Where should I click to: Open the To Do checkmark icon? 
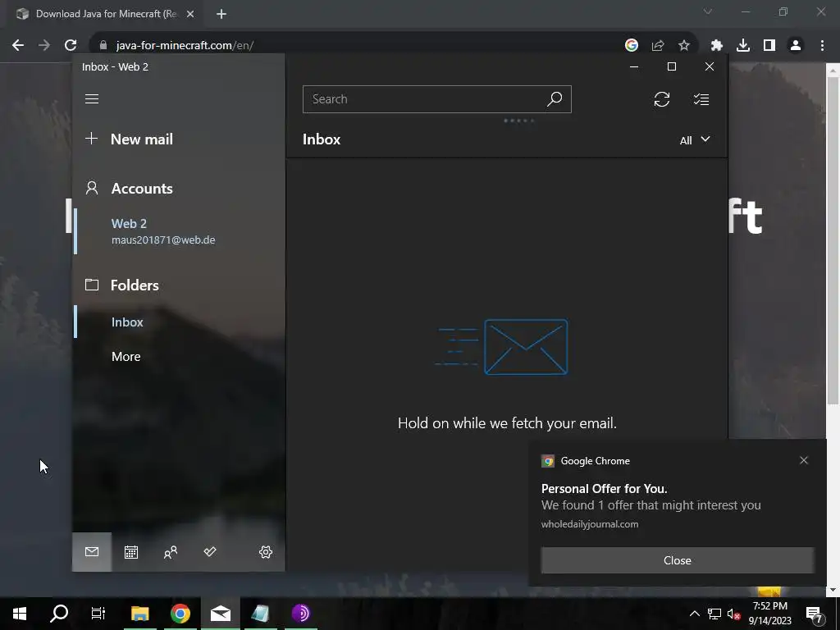point(210,552)
